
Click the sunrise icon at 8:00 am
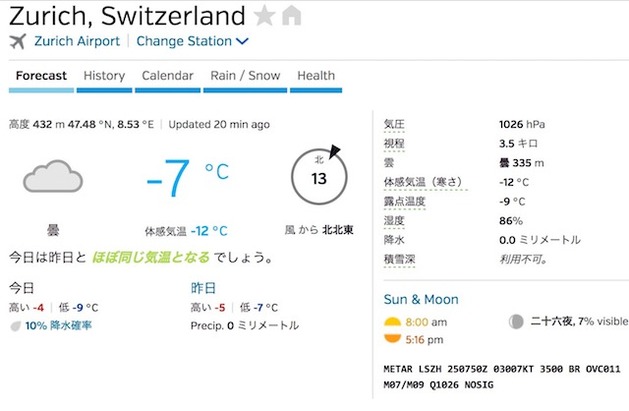[392, 322]
